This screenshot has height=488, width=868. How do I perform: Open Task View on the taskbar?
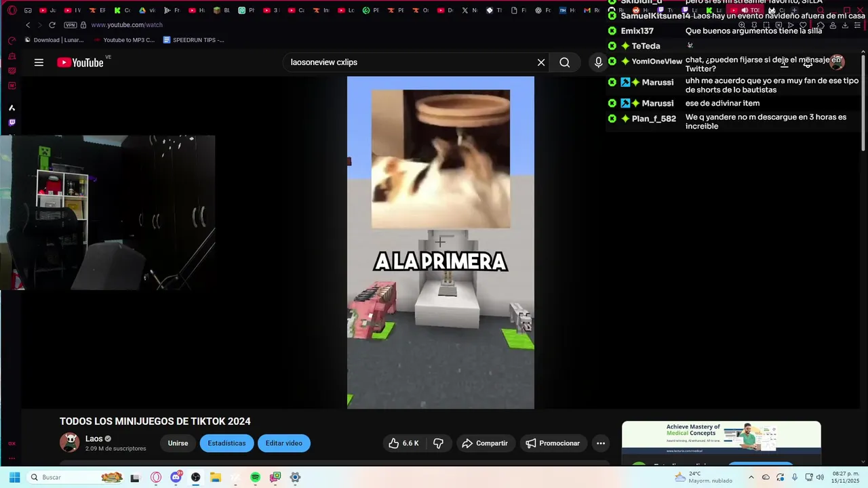click(135, 478)
